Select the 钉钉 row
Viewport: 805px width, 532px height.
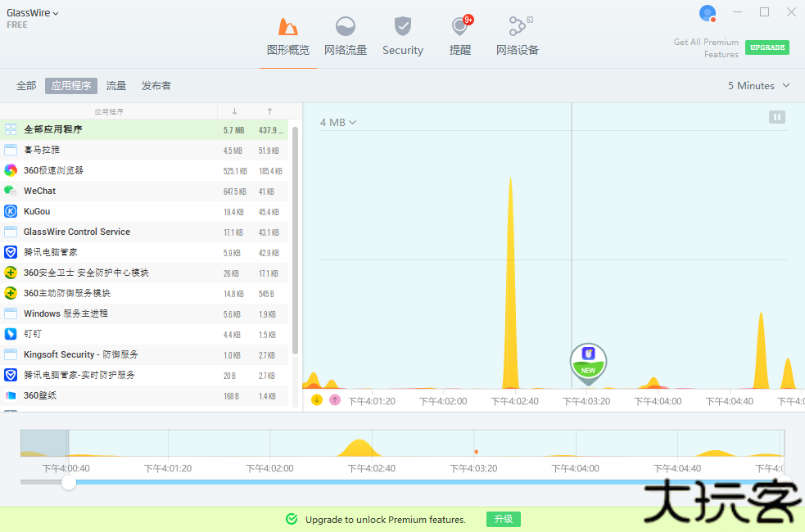pos(144,335)
